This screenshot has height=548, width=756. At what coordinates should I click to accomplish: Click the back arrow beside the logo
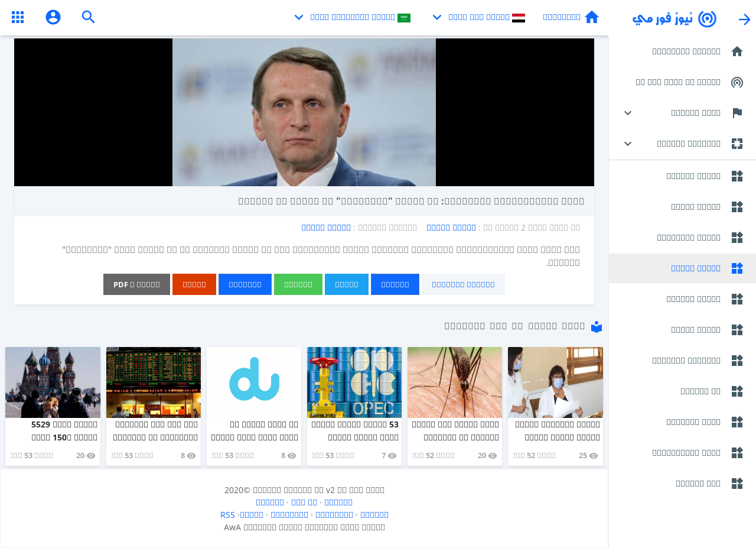[x=744, y=20]
